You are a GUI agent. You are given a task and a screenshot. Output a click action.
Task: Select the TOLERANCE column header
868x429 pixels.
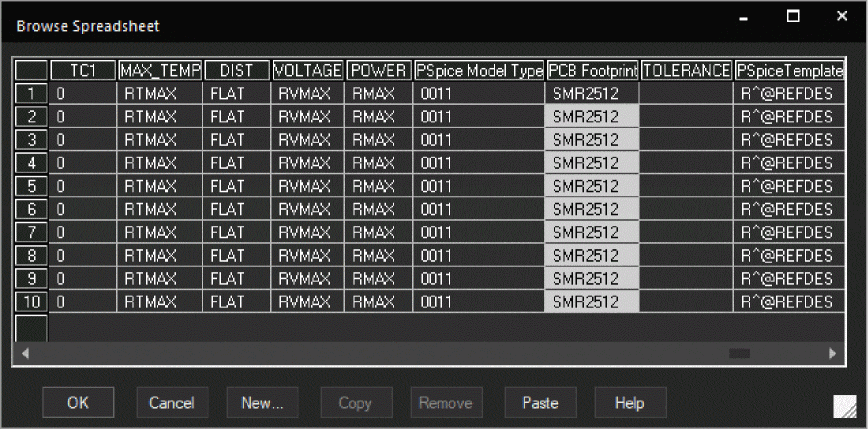pyautogui.click(x=687, y=70)
